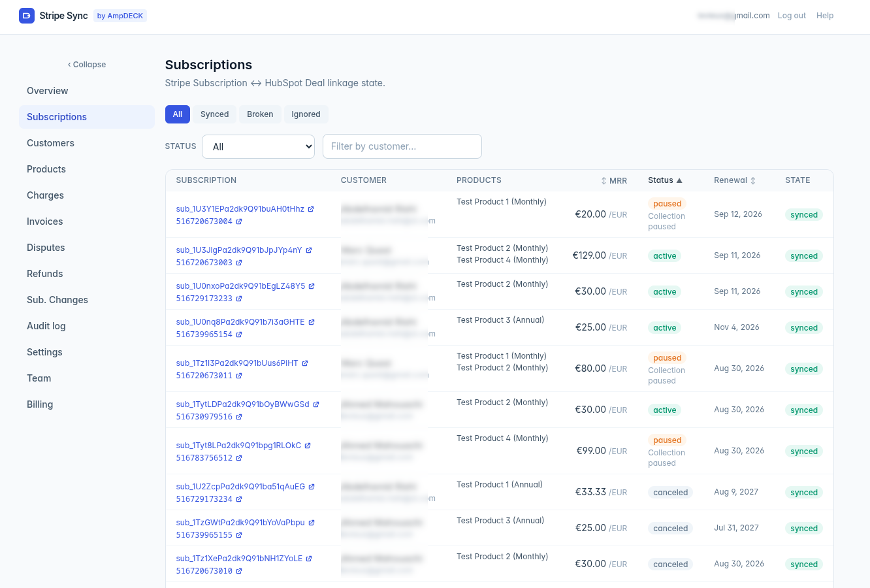
Task: Click canceled status in €33.33 row
Action: click(671, 493)
